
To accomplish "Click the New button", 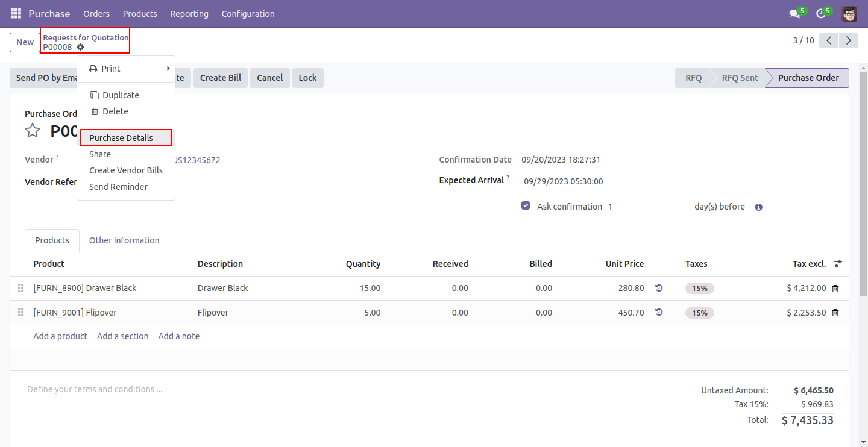I will 25,42.
